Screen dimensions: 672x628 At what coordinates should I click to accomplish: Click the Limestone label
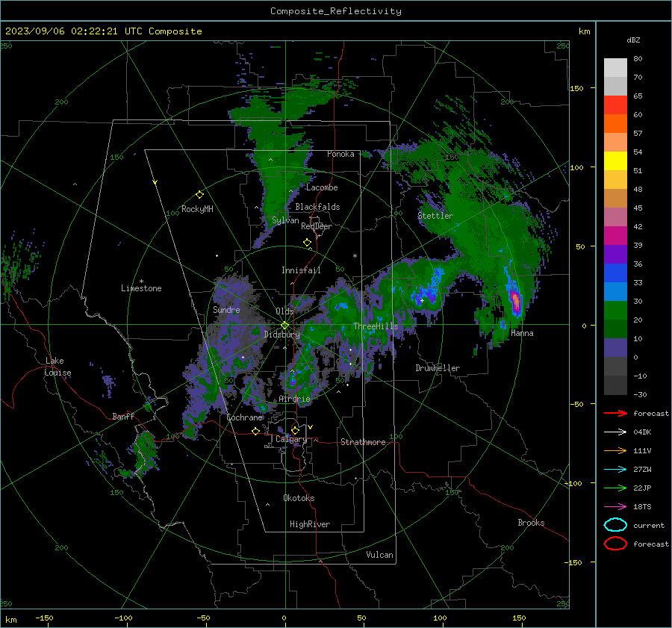point(141,288)
